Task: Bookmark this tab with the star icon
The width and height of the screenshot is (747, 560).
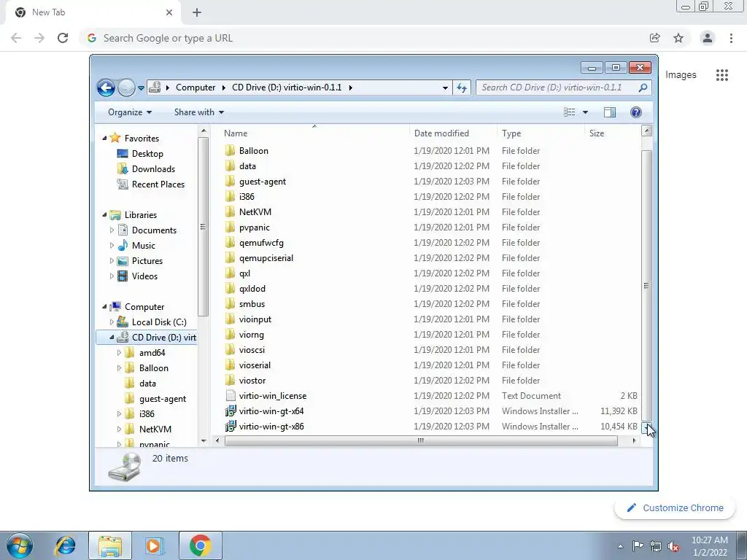Action: point(678,38)
